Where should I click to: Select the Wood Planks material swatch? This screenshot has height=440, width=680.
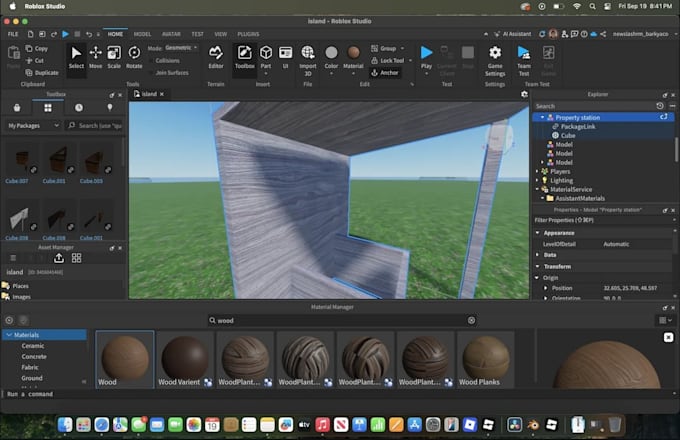pyautogui.click(x=486, y=359)
